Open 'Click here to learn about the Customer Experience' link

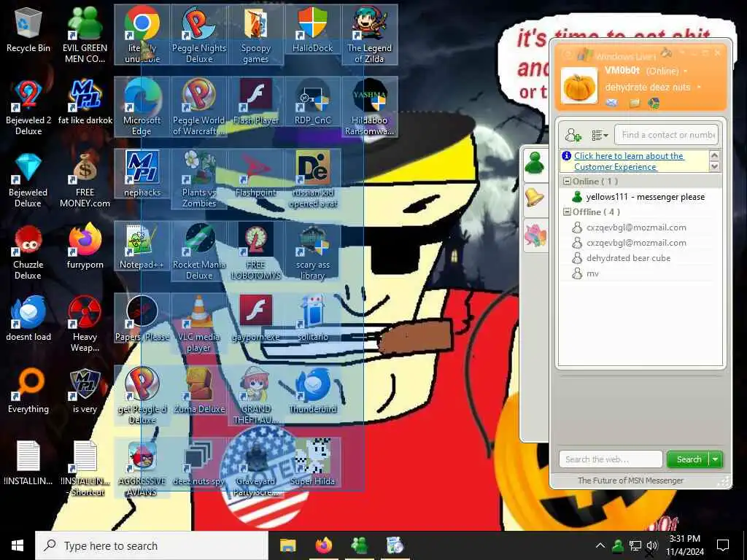pyautogui.click(x=629, y=161)
